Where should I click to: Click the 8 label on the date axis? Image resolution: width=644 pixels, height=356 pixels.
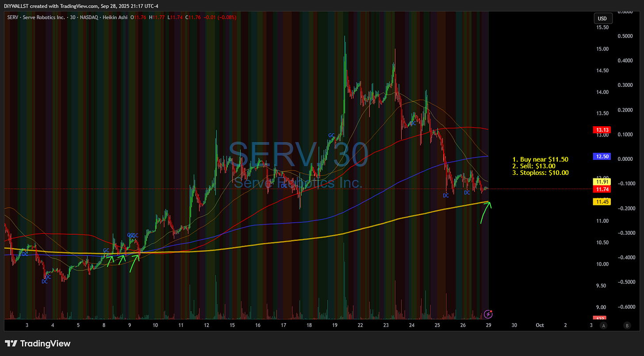tap(104, 325)
